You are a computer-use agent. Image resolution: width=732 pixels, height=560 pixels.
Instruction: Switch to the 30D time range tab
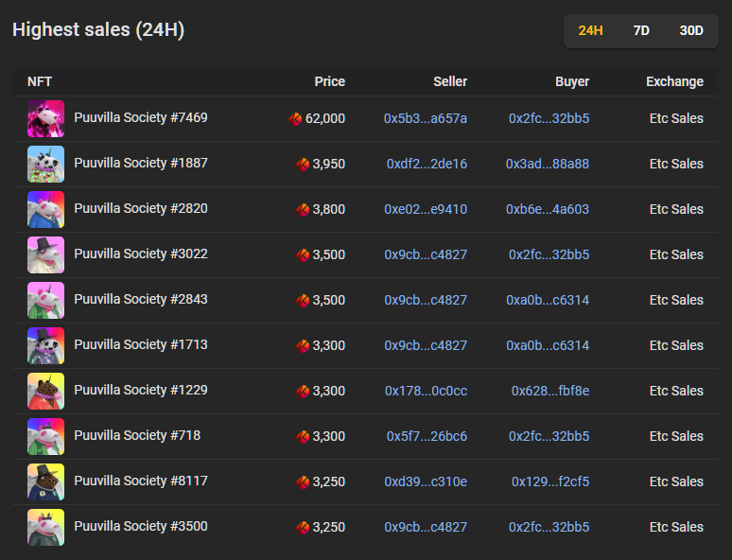tap(691, 31)
